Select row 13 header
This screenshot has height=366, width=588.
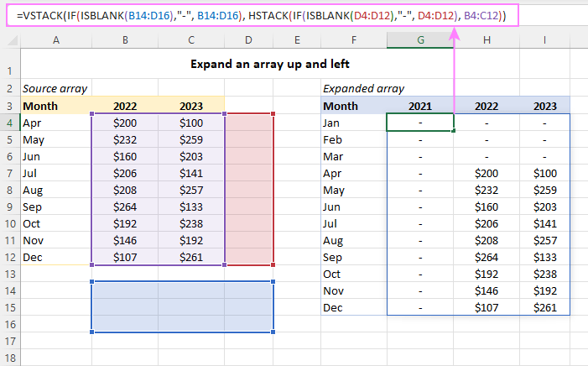coord(10,274)
